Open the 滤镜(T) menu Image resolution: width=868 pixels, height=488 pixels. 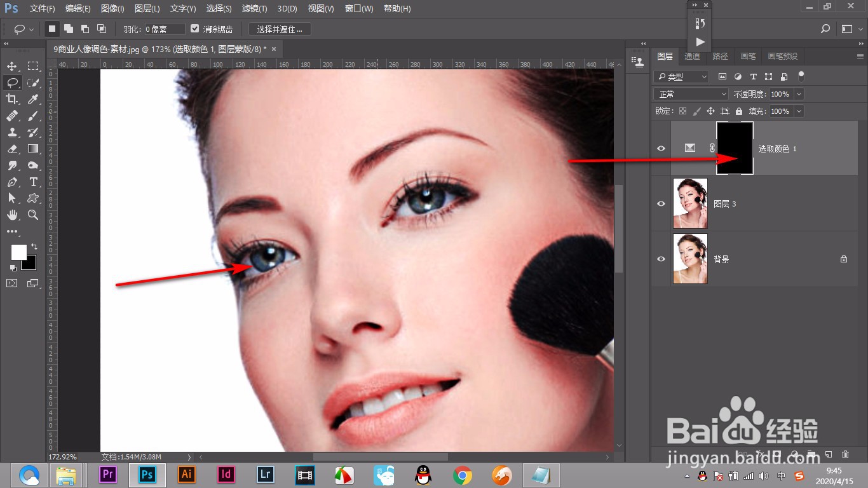[255, 9]
